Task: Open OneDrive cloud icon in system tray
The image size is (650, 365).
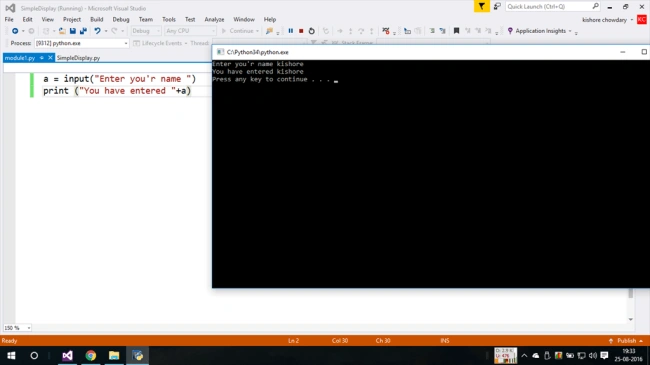Action: click(x=536, y=355)
